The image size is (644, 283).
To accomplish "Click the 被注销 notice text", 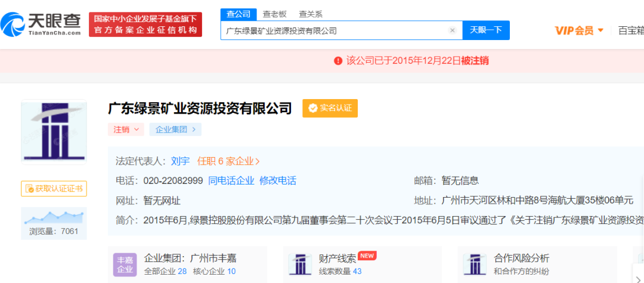I will point(475,61).
